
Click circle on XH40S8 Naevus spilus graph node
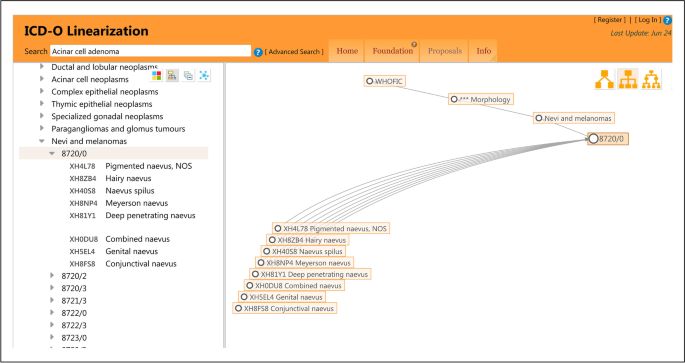[266, 251]
